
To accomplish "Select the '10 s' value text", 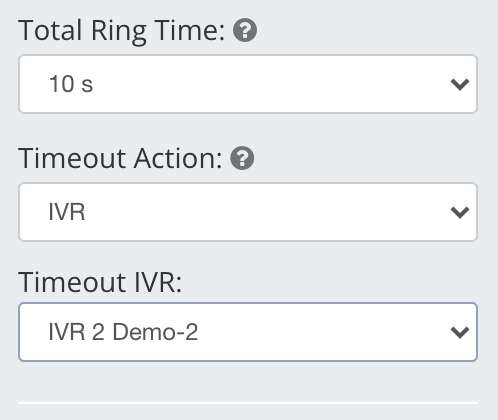I will pos(71,84).
